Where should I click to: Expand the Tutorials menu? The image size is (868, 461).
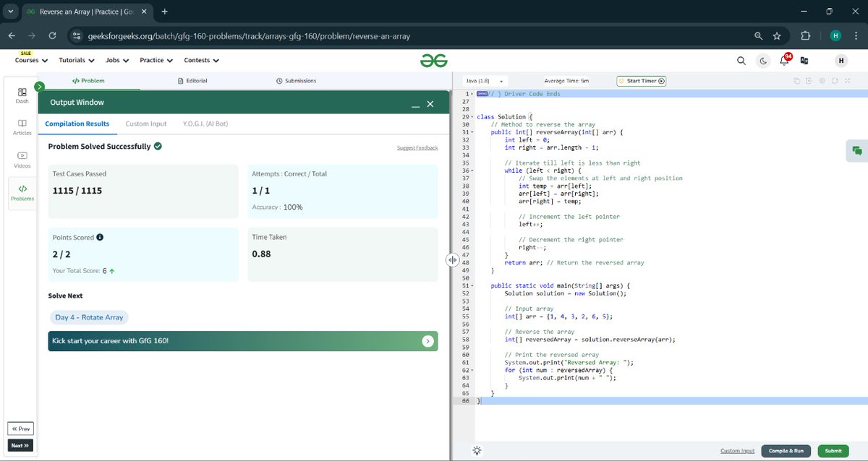76,61
